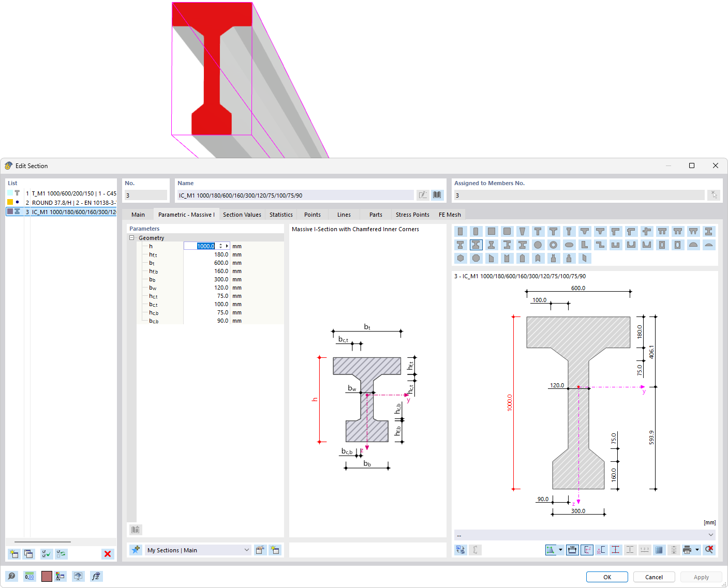Image resolution: width=728 pixels, height=588 pixels.
Task: Toggle the grid display icon in graphic toolbar
Action: pyautogui.click(x=659, y=550)
